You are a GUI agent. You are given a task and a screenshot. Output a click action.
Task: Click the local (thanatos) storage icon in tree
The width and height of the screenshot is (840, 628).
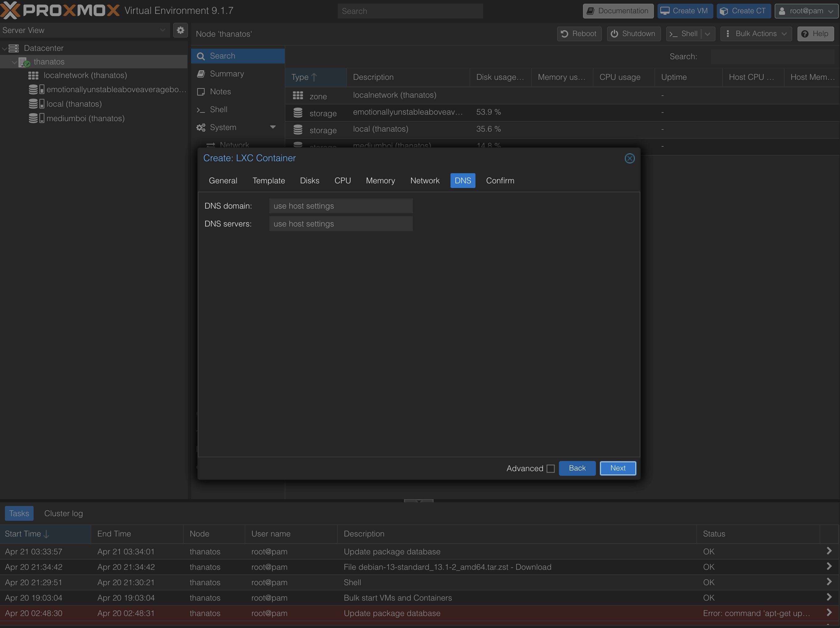[x=36, y=104]
